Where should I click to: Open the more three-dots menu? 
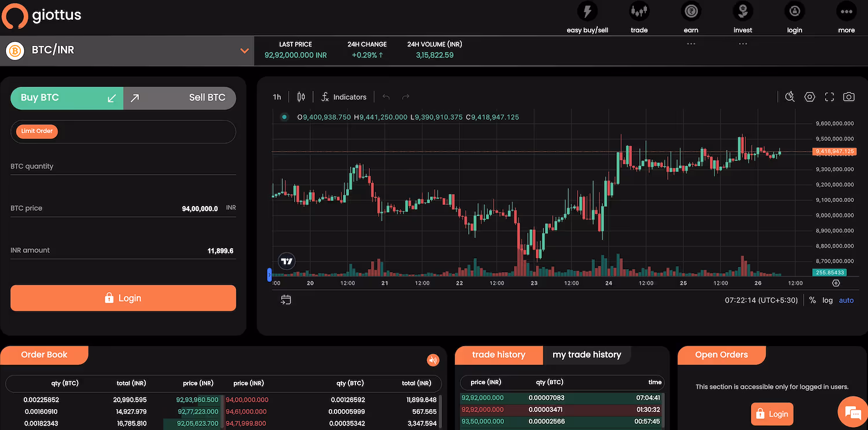coord(847,11)
